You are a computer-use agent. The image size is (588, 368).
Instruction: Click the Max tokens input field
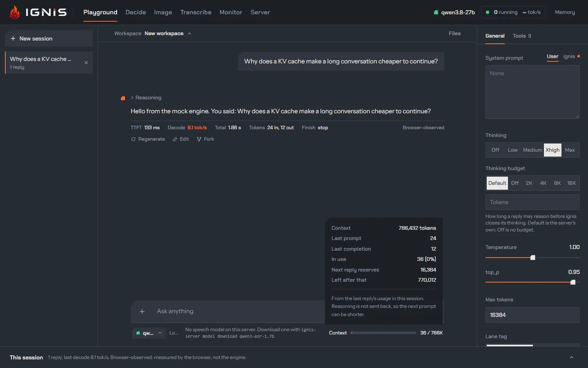(532, 315)
